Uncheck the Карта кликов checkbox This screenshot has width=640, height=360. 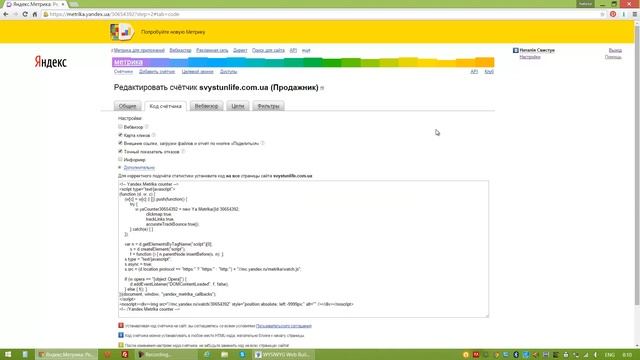point(120,135)
